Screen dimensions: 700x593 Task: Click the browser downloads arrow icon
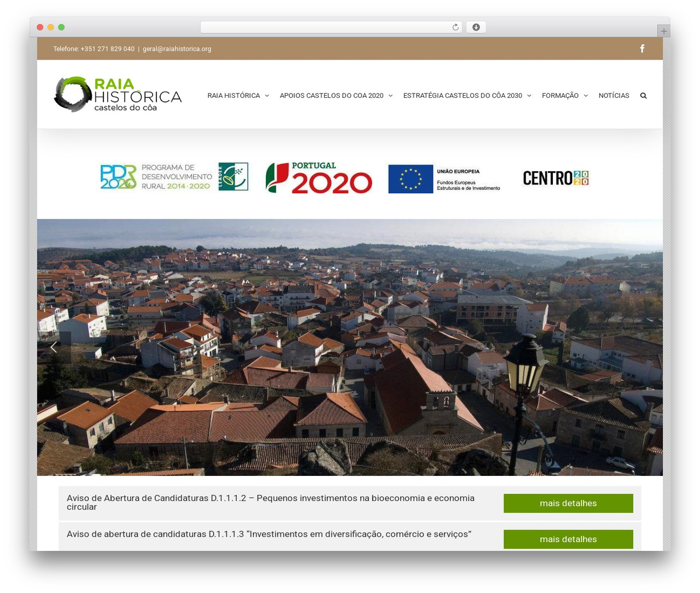tap(476, 27)
